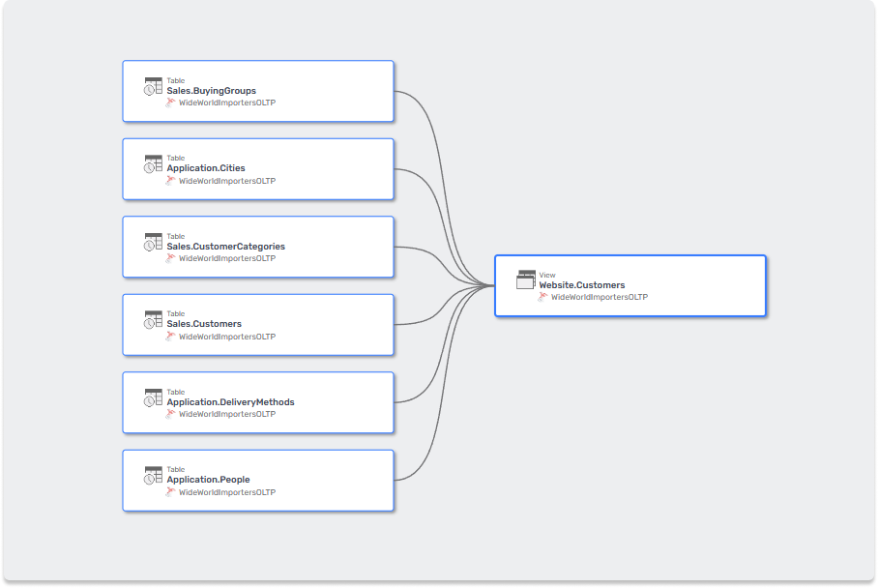Click the 'Table' label above Sales.BuyingGroups

[175, 80]
